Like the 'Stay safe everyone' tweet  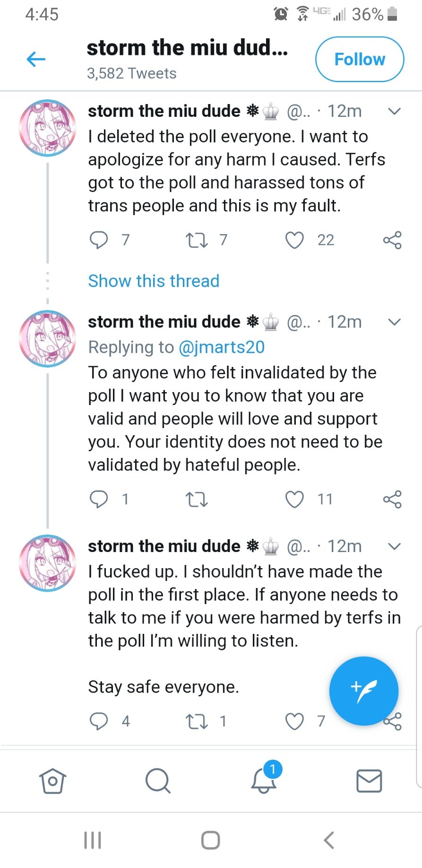click(x=294, y=721)
